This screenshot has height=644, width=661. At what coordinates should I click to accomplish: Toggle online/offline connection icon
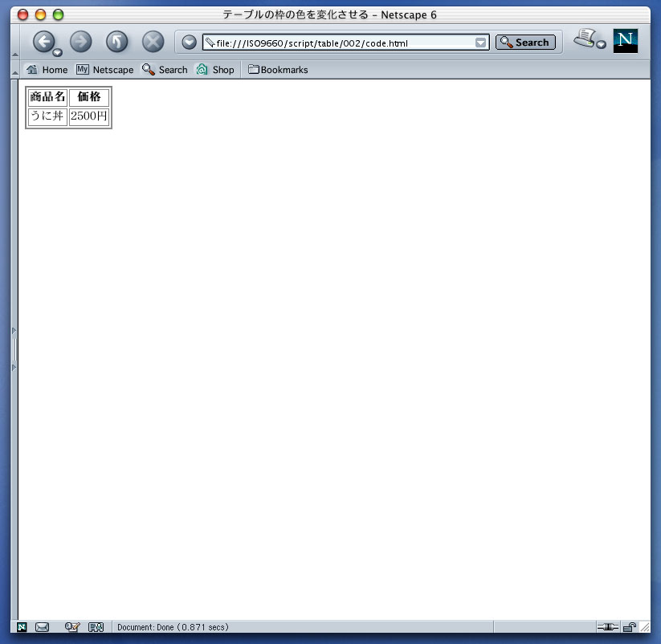[608, 627]
